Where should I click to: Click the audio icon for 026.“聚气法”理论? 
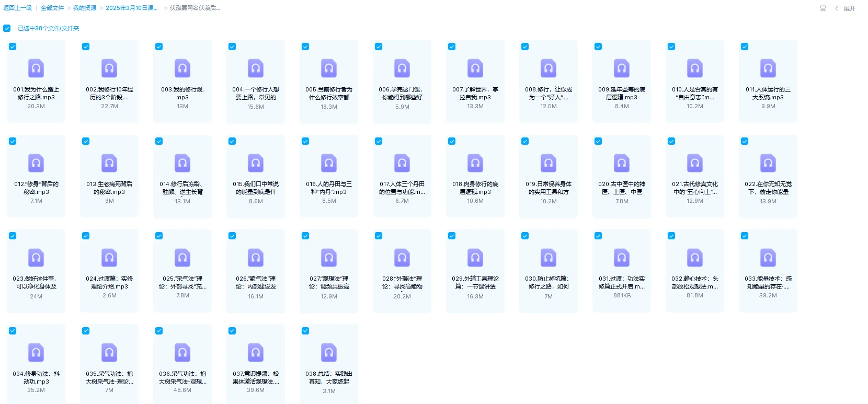[256, 258]
